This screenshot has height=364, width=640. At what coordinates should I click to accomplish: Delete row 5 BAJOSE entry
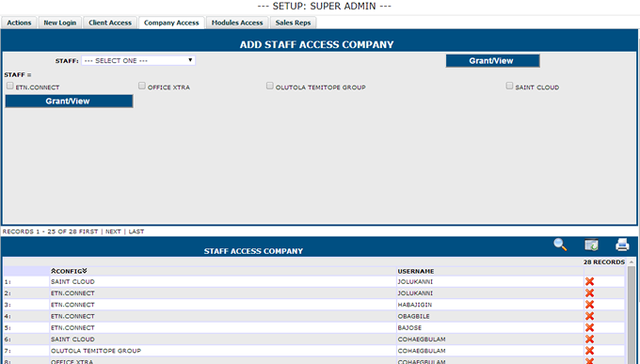(589, 327)
